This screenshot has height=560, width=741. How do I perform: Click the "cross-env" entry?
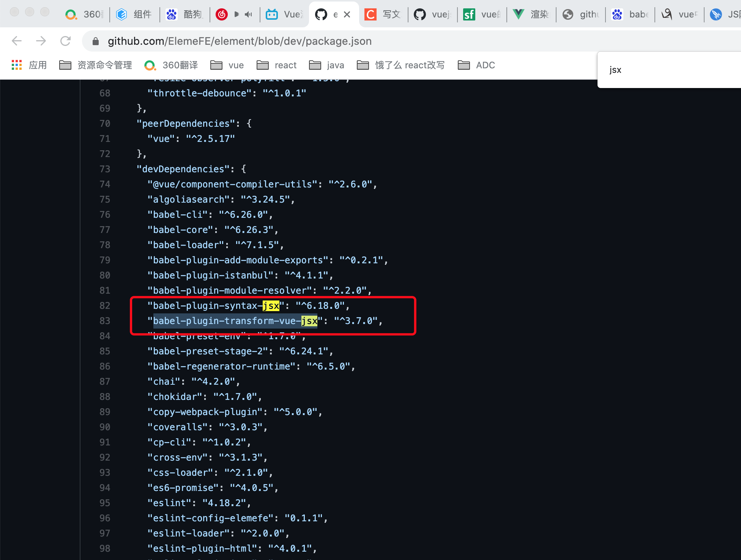pos(208,458)
